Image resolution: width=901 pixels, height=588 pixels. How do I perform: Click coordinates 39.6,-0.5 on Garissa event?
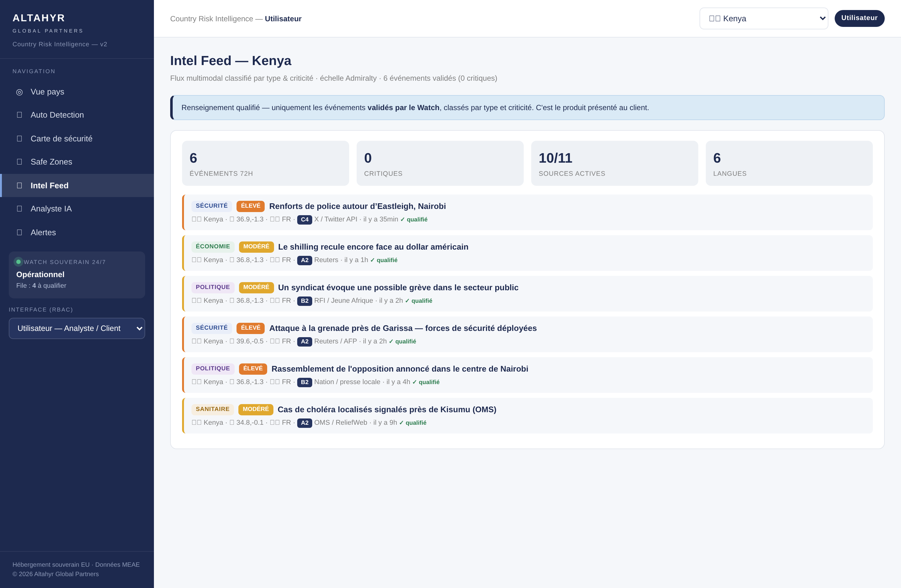point(250,341)
